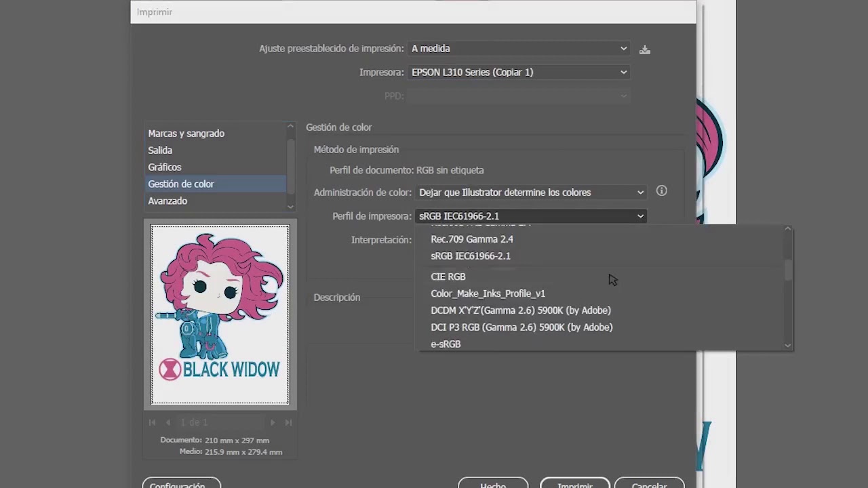
Task: Click the Imprimir button
Action: [x=575, y=484]
